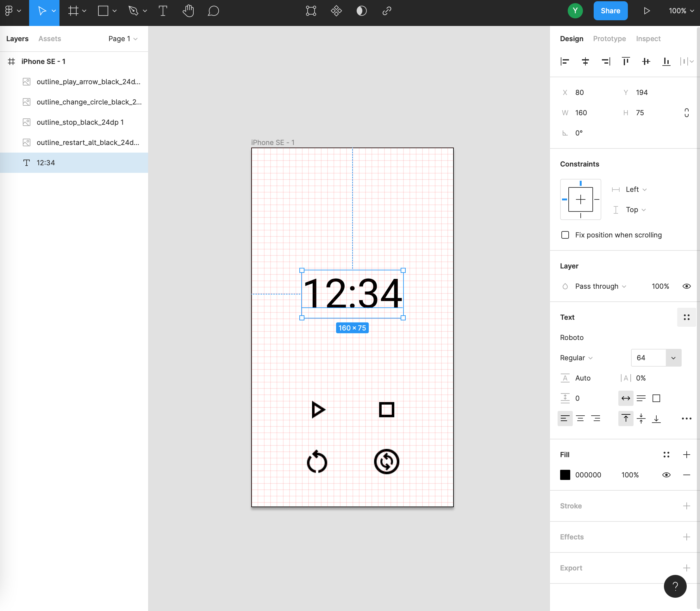Open text type details ellipsis menu
The image size is (700, 611).
pyautogui.click(x=686, y=418)
